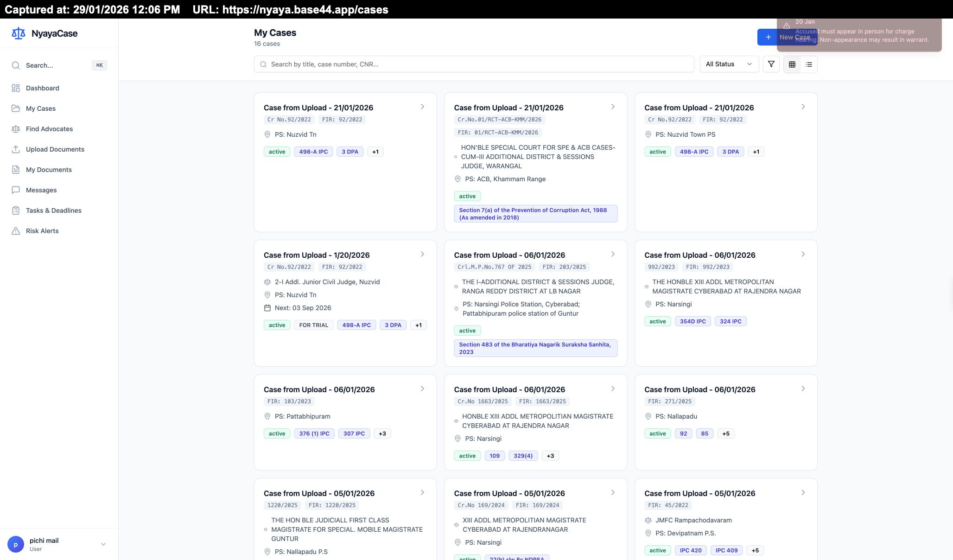Open the All Status dropdown

[x=729, y=64]
